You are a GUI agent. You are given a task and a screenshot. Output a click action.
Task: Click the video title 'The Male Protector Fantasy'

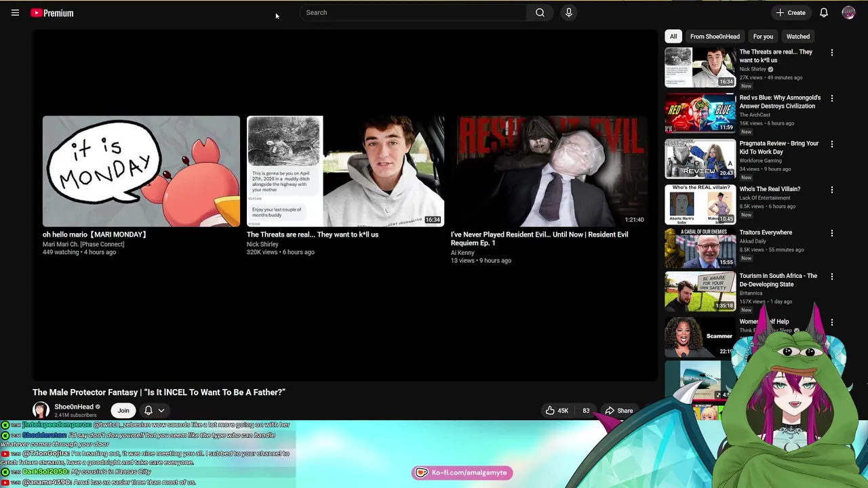click(x=159, y=392)
